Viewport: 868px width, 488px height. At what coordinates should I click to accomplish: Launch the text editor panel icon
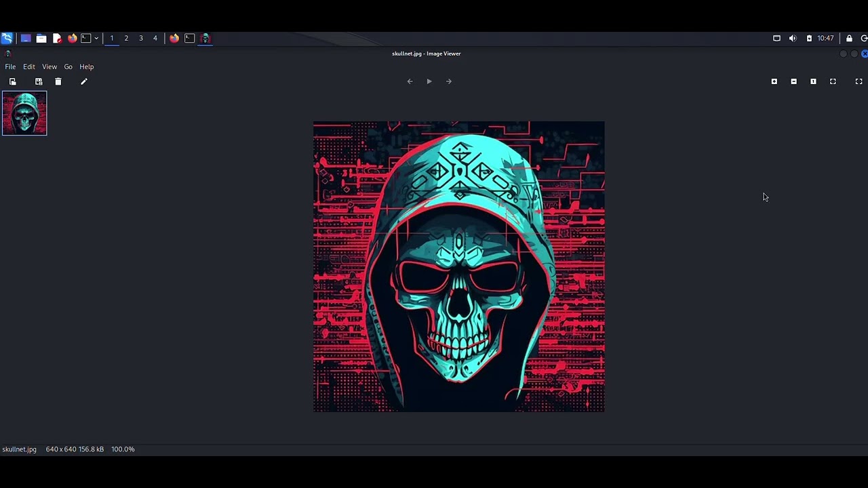pyautogui.click(x=57, y=38)
